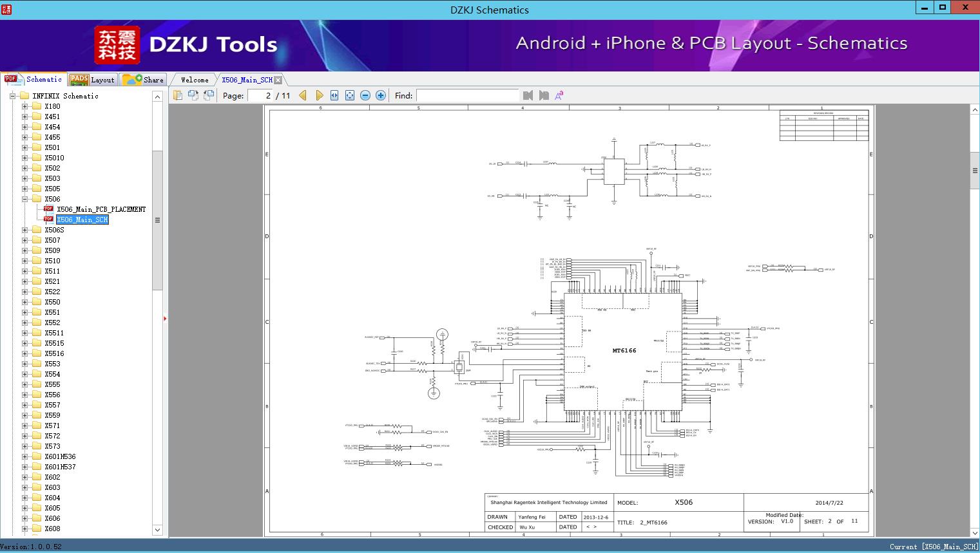Rotate the page clockwise
This screenshot has height=553, width=980.
tap(193, 95)
